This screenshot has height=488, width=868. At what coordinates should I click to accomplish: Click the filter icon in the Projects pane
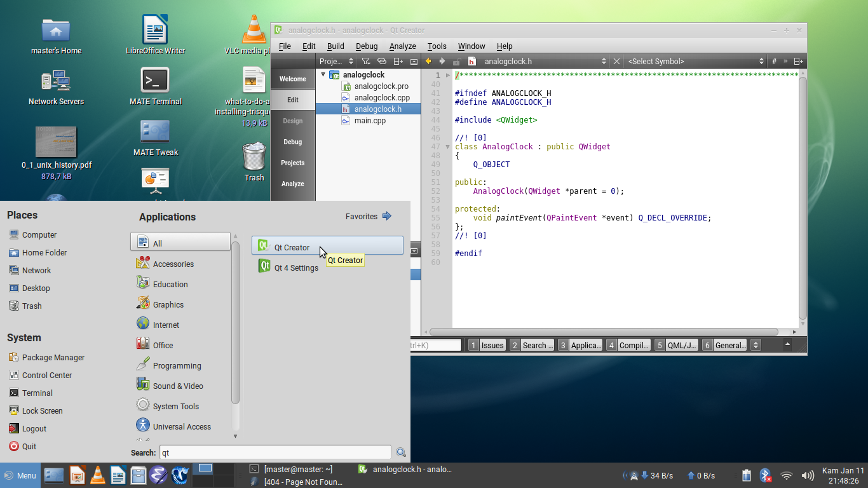[365, 61]
